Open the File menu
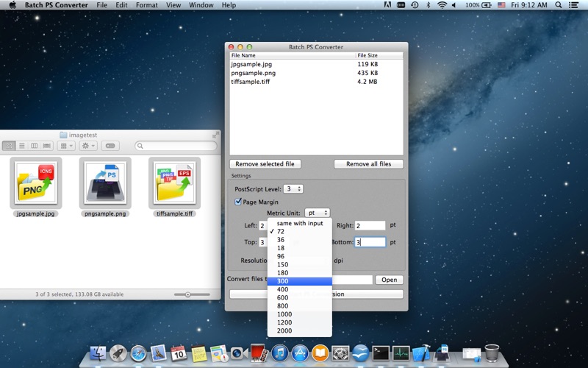This screenshot has height=368, width=588. point(101,5)
